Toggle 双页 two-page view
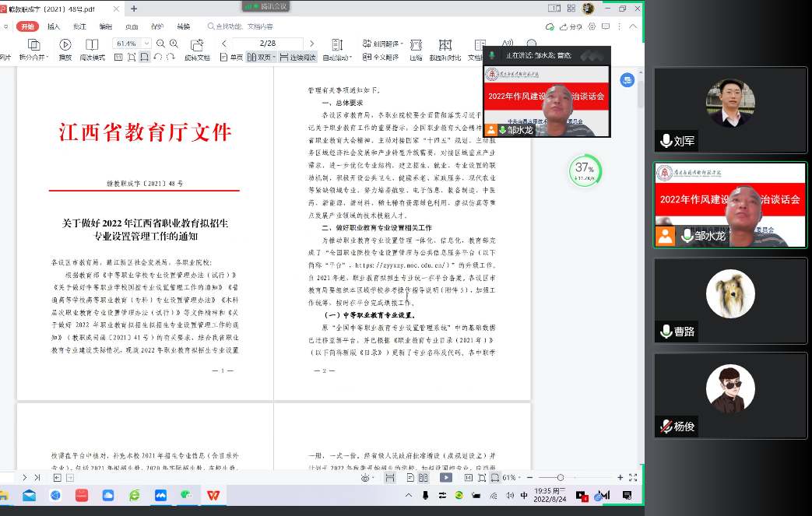The image size is (812, 516). [x=260, y=58]
